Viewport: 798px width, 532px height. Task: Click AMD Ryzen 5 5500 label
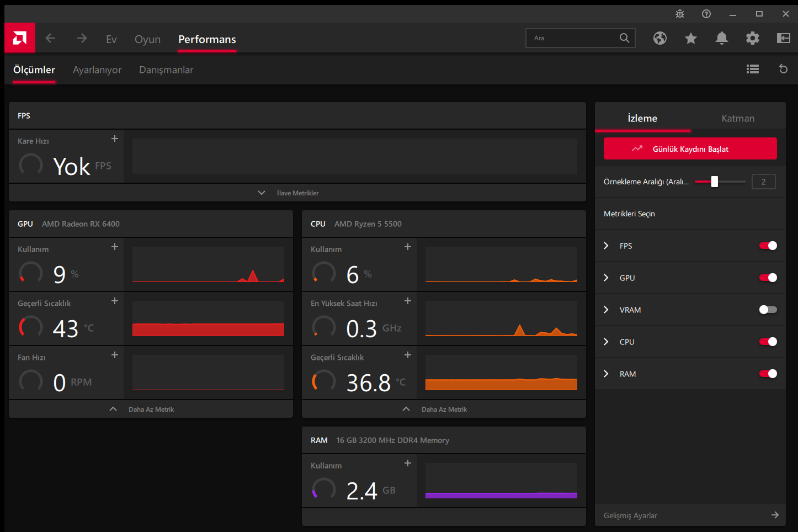point(368,224)
